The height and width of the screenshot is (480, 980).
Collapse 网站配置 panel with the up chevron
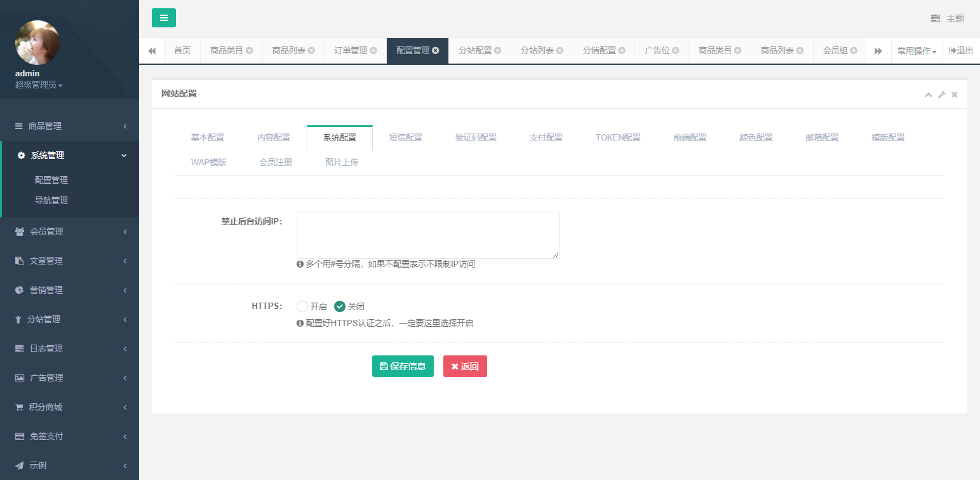pyautogui.click(x=928, y=95)
